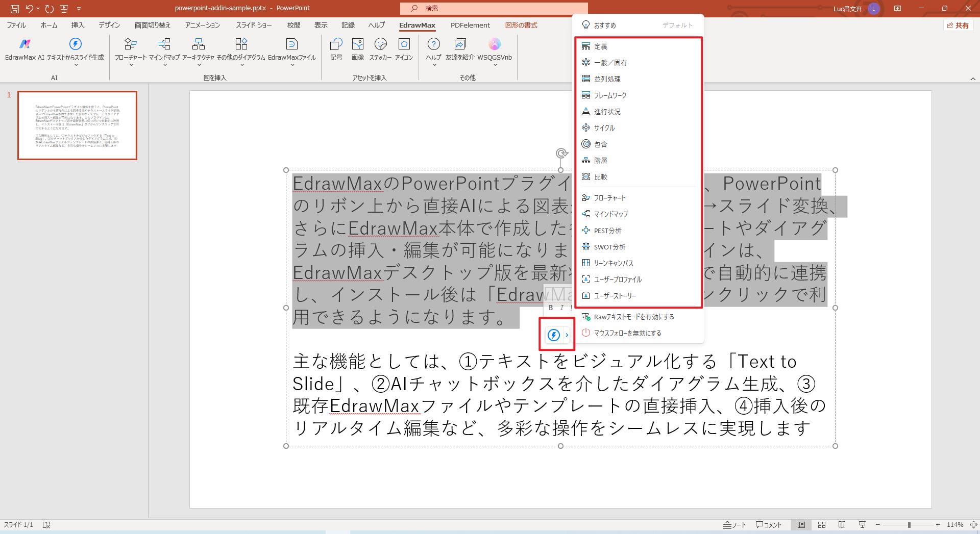Screen dimensions: 980x534
Task: Choose SWOT分析 from the layout menu
Action: click(639, 247)
